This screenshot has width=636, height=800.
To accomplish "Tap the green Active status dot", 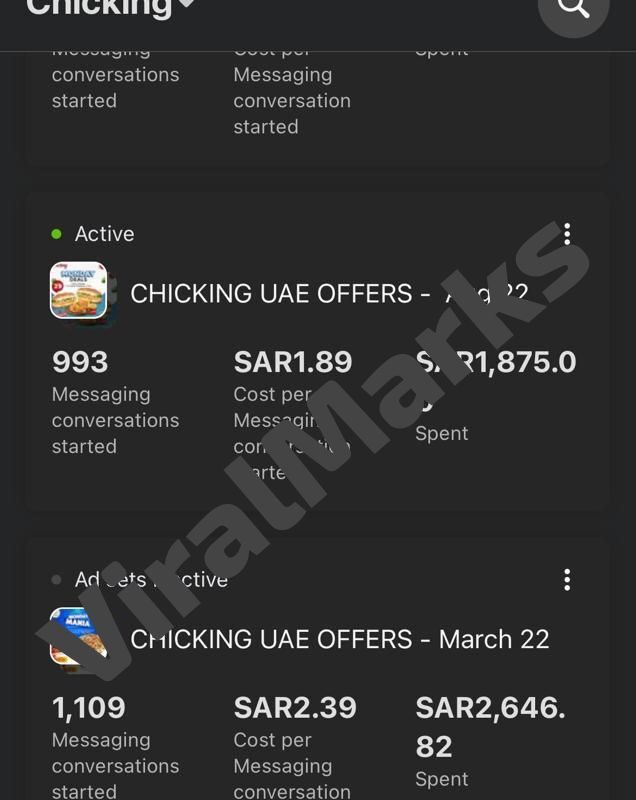I will [57, 234].
